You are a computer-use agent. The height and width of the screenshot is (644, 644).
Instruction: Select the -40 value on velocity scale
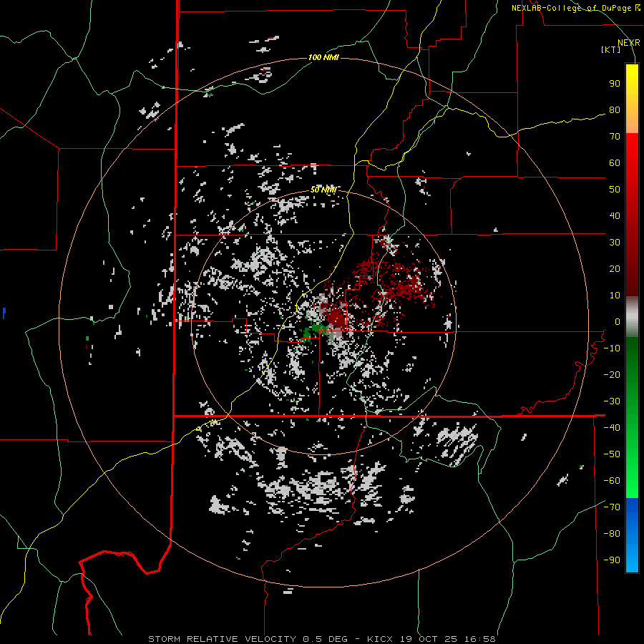click(x=612, y=428)
